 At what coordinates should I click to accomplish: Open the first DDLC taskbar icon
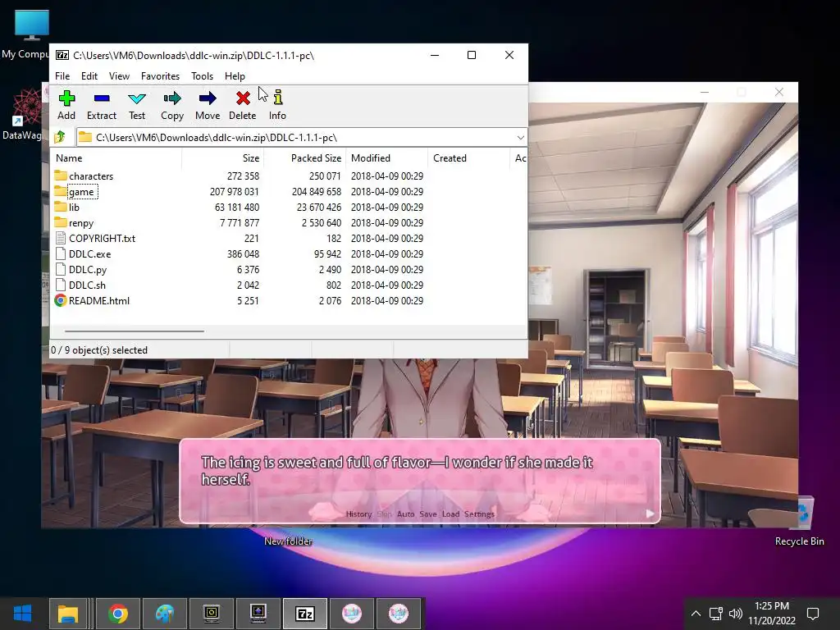click(x=352, y=614)
